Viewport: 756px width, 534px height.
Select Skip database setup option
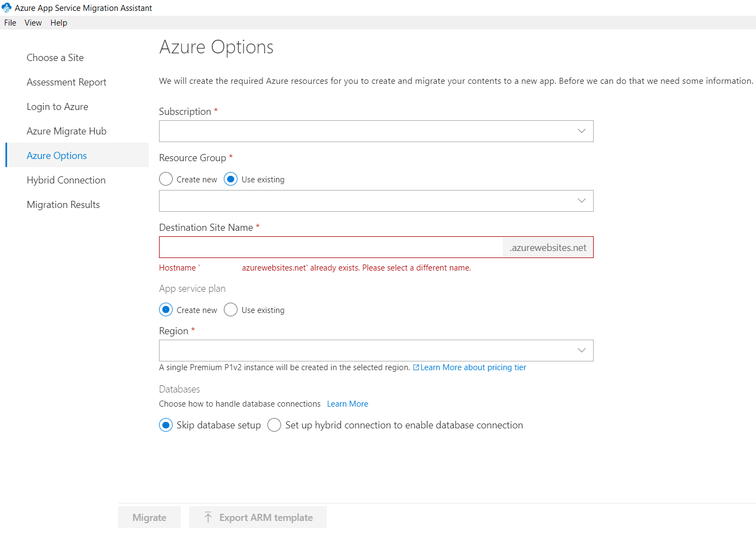click(166, 425)
